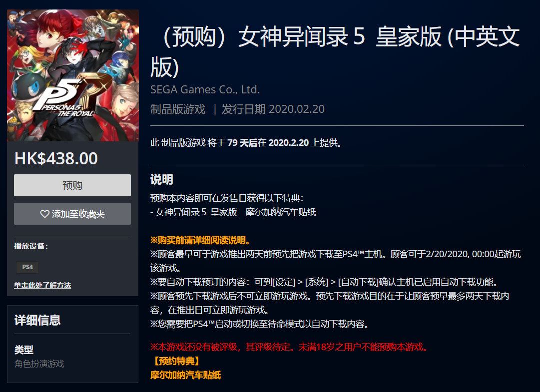Viewport: 540px width, 392px height.
Task: Click the orange 购买前请详细阅读说明 notice
Action: click(200, 240)
